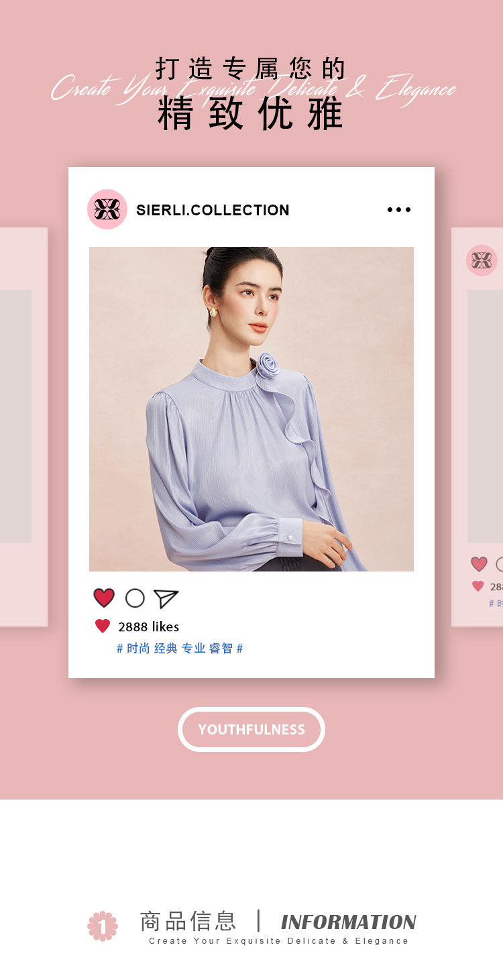The image size is (503, 980).
Task: Click the small heart beside 2888 likes
Action: [103, 627]
